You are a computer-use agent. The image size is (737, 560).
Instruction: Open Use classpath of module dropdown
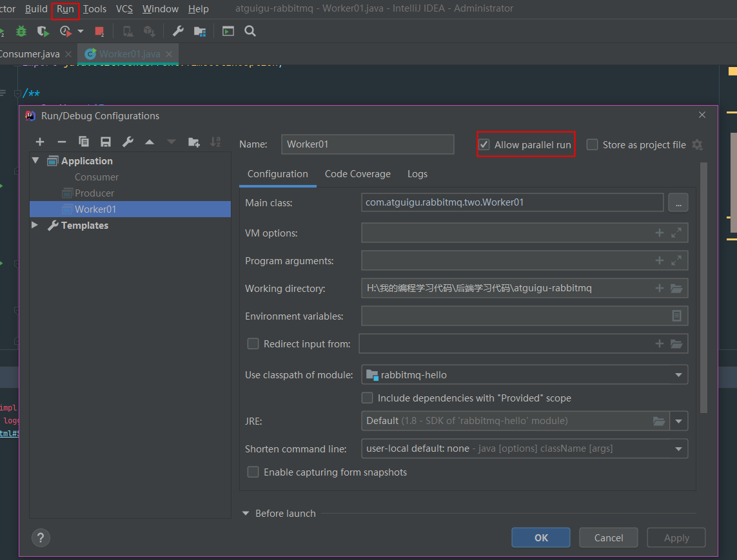(x=525, y=375)
